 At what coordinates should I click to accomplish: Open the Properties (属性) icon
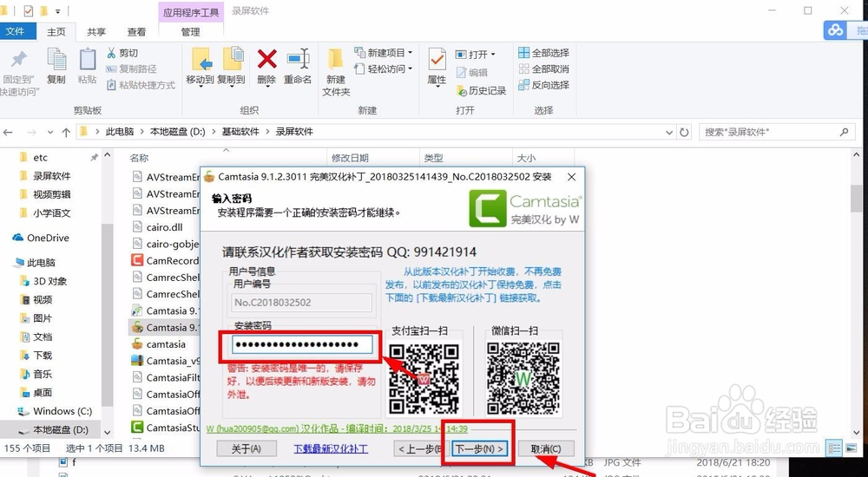pos(437,59)
